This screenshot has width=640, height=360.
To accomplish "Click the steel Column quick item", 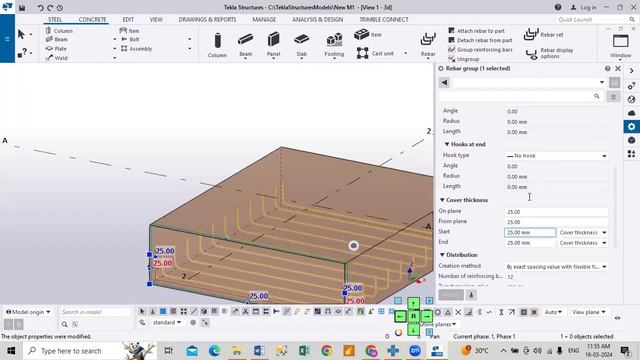I will pos(59,31).
